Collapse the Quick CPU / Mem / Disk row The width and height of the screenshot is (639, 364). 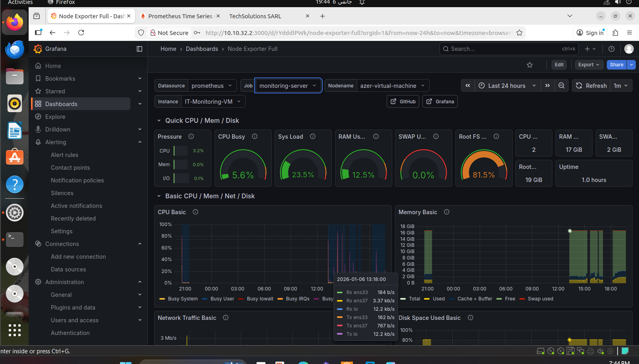[x=159, y=120]
